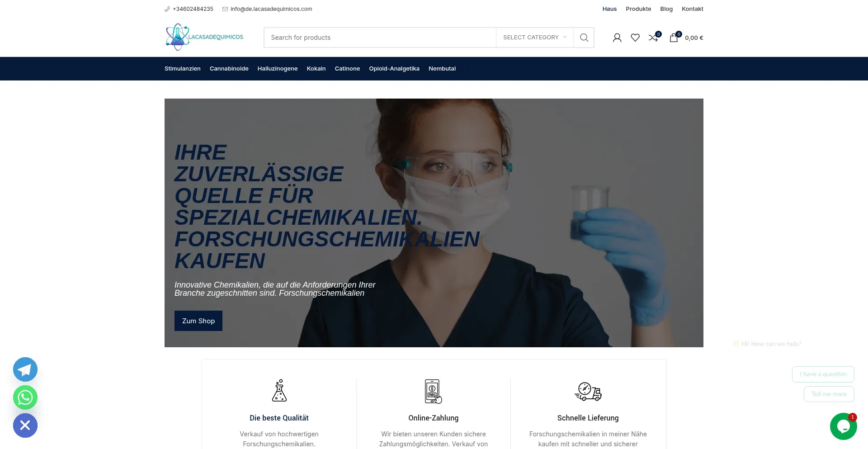Click the search magnifier icon
This screenshot has width=868, height=449.
coord(584,38)
